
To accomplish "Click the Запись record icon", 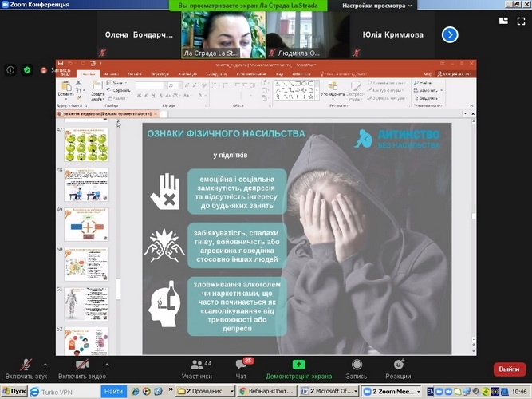I will (x=357, y=365).
